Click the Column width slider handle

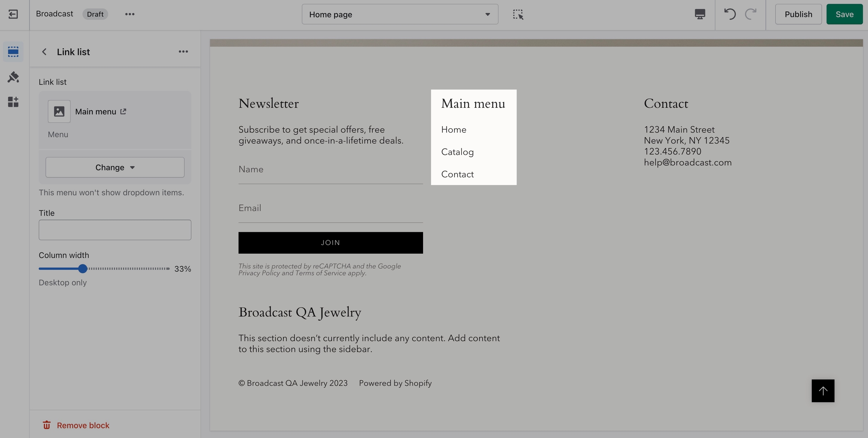[x=83, y=269]
